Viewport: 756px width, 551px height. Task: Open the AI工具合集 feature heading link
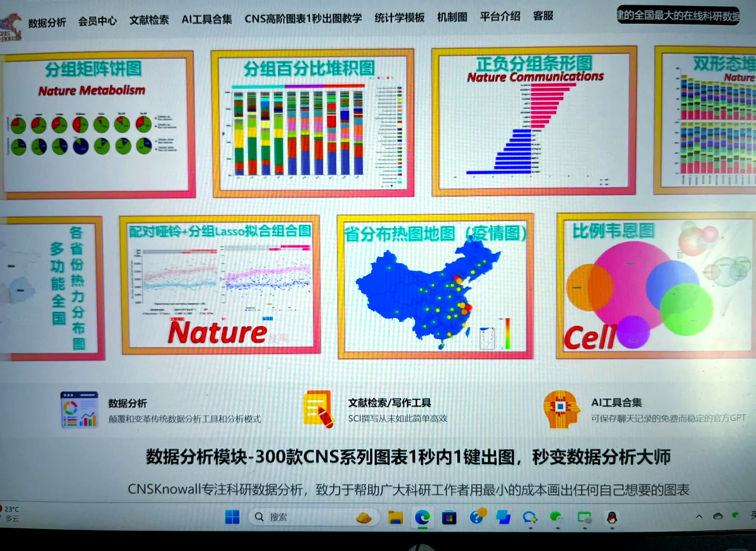[x=616, y=402]
